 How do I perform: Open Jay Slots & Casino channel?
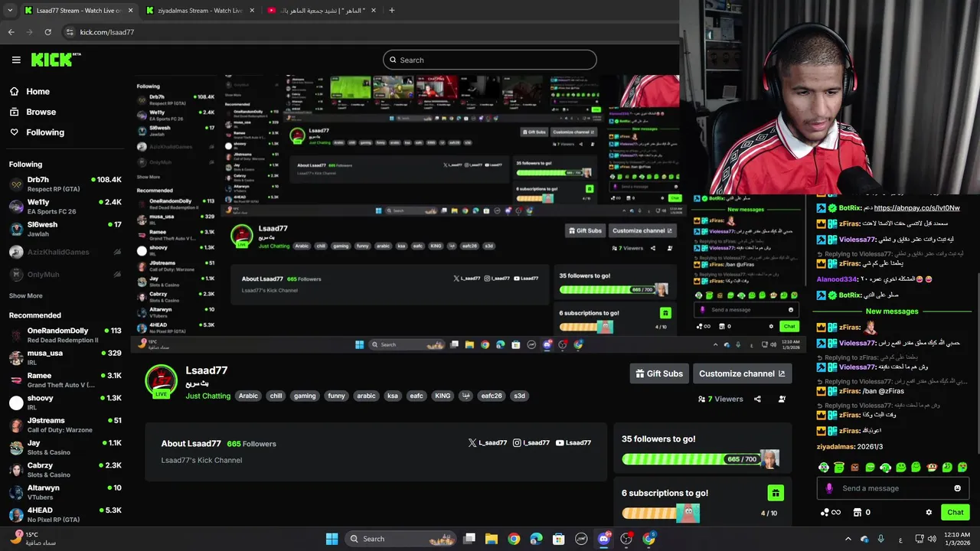[65, 447]
